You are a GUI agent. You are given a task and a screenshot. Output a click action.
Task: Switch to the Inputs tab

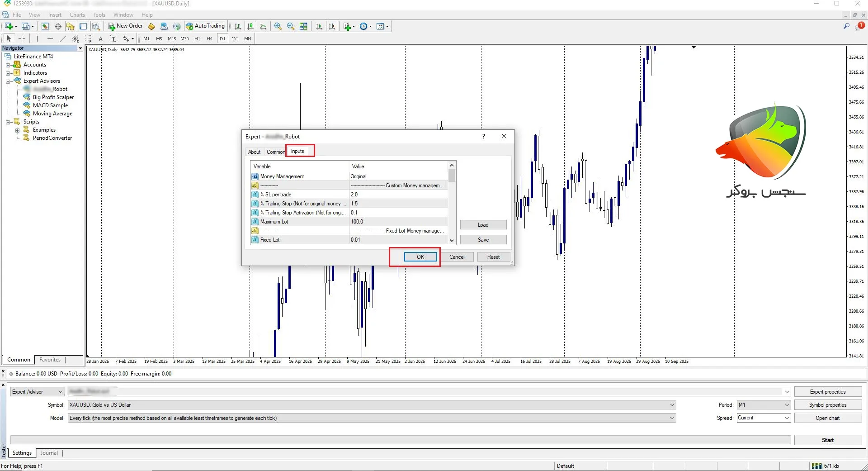pyautogui.click(x=297, y=151)
